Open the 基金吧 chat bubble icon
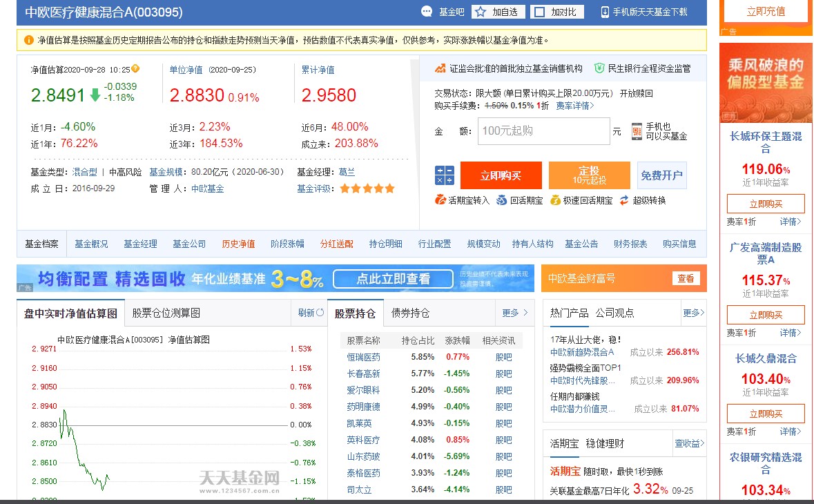 click(426, 12)
